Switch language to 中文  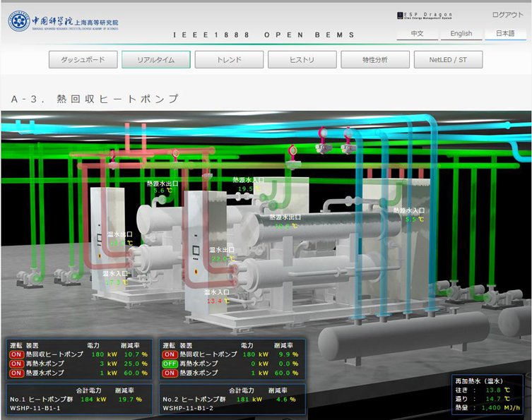[x=418, y=34]
